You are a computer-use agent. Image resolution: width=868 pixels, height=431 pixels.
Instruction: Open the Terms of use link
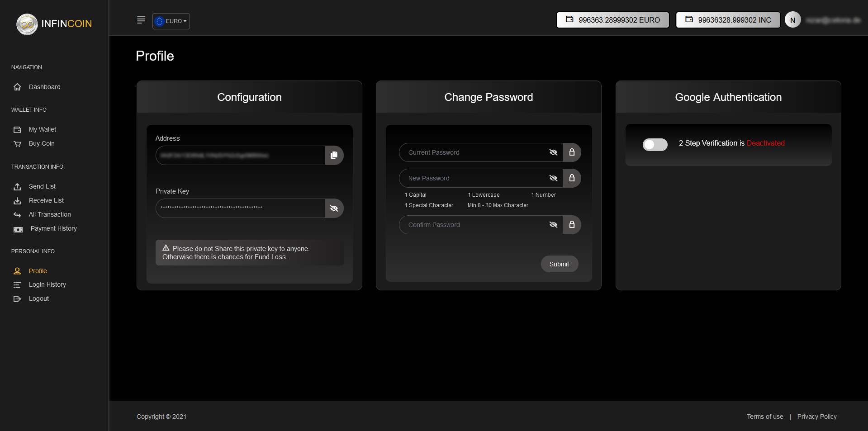765,417
